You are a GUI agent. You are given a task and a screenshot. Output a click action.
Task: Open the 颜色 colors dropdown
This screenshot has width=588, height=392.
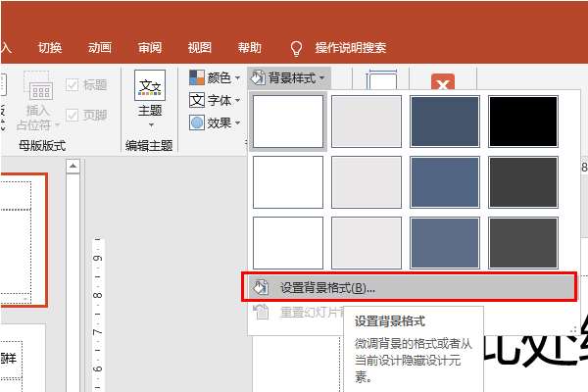[215, 77]
